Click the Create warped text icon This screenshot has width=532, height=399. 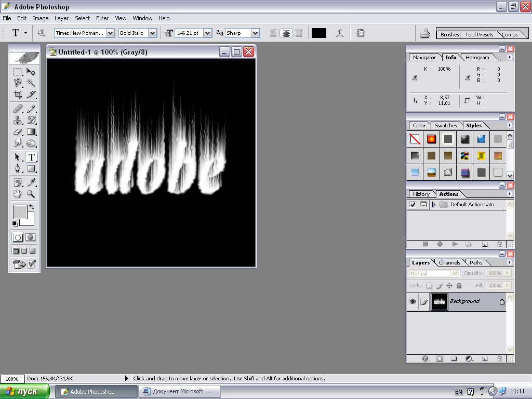click(x=340, y=33)
